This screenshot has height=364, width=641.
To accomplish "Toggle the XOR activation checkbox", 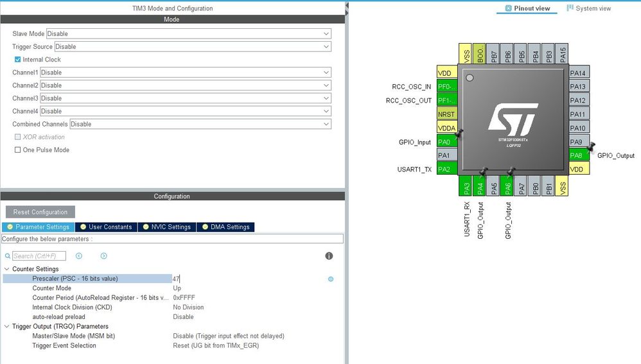I will coord(17,137).
